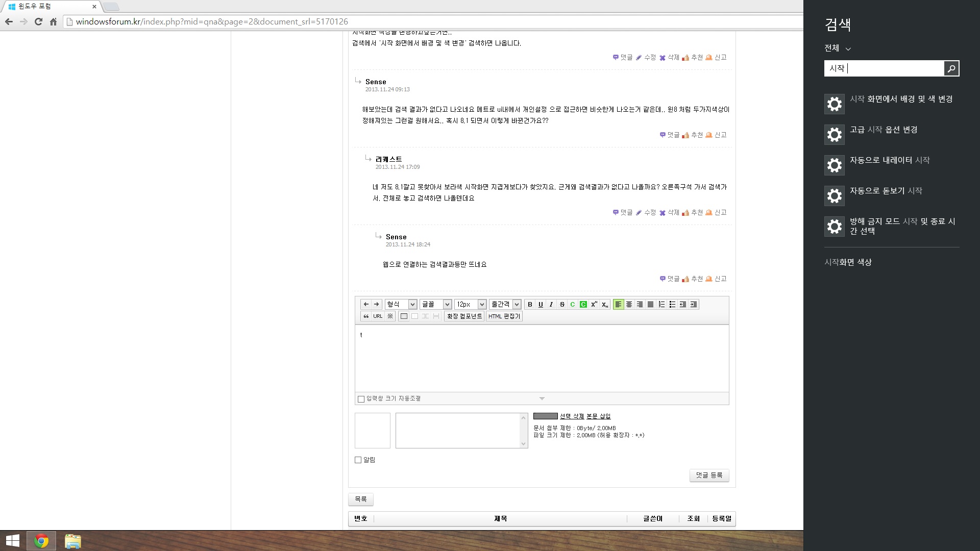The image size is (980, 551).
Task: Click the 목록 list button
Action: click(x=361, y=499)
